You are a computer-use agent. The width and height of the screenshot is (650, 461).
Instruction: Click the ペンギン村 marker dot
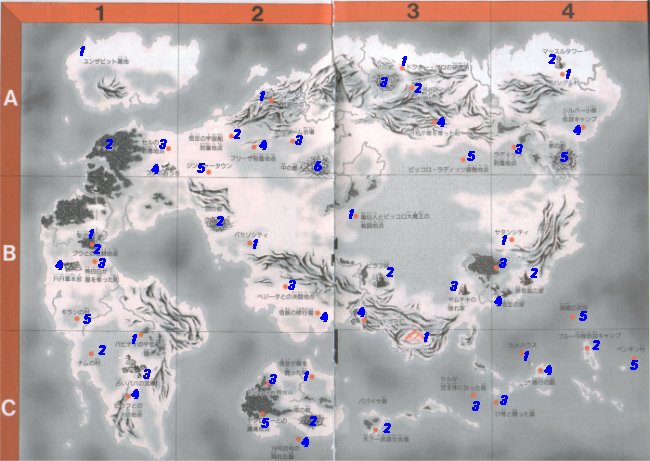(x=633, y=358)
